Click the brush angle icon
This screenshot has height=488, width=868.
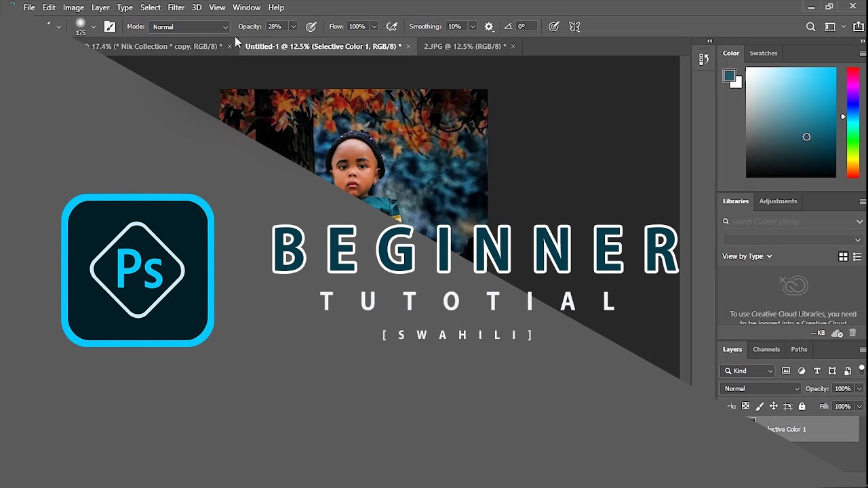(x=509, y=26)
